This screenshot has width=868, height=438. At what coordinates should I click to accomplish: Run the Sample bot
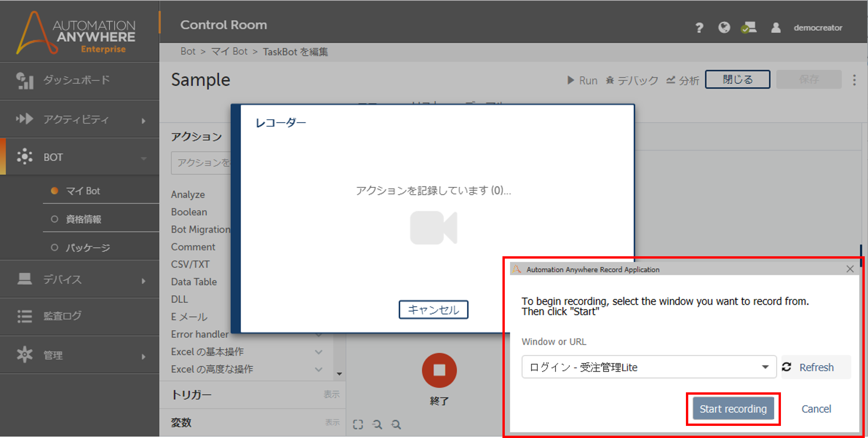coord(582,81)
